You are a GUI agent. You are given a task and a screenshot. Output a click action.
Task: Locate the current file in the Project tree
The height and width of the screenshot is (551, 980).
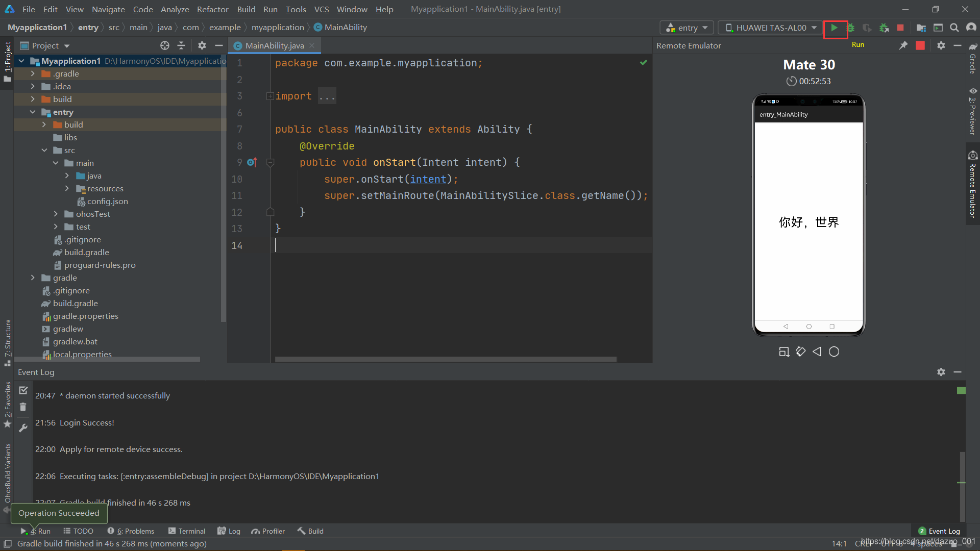165,45
